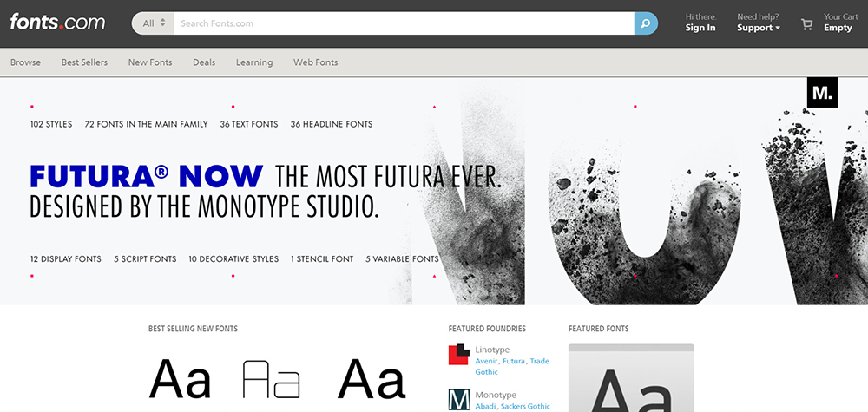Click the 12 Display Fonts label
The image size is (868, 412).
click(x=66, y=258)
